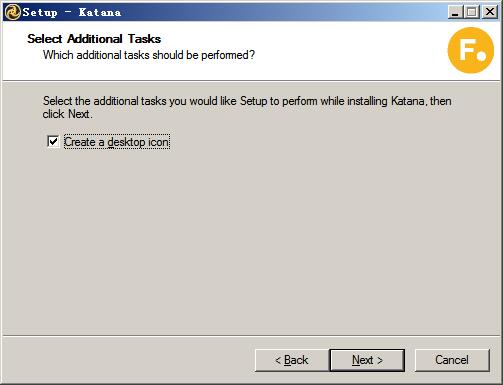
Task: Close the Katana Setup window
Action: 490,12
